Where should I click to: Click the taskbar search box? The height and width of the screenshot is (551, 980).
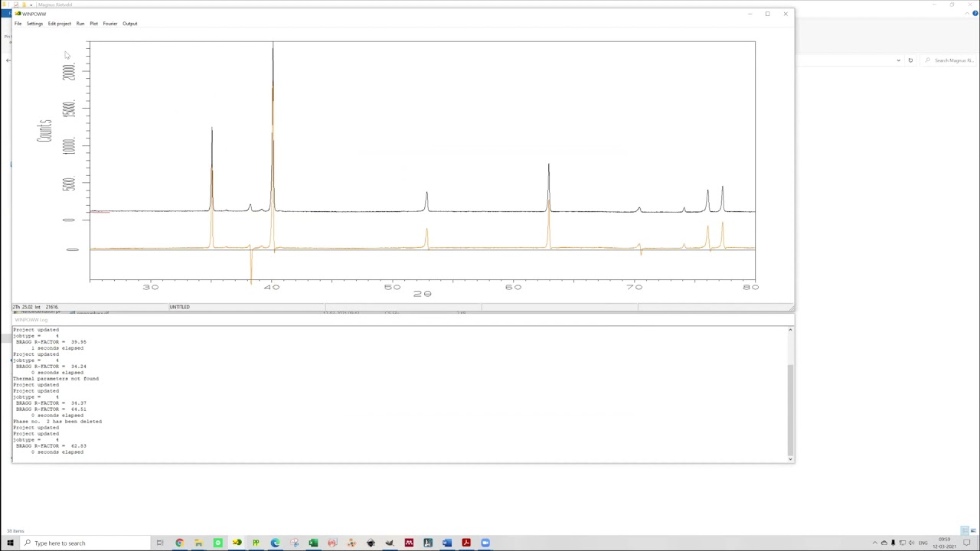point(84,543)
